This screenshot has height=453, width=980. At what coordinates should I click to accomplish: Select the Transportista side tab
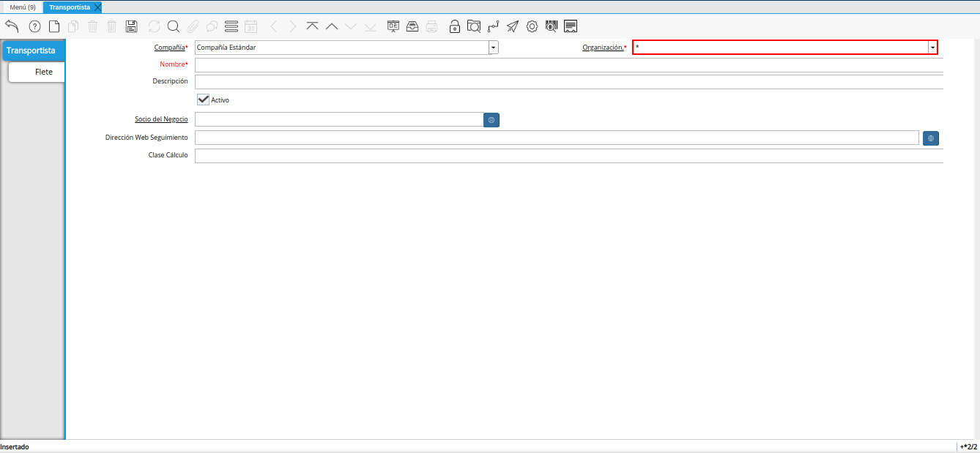pos(33,50)
